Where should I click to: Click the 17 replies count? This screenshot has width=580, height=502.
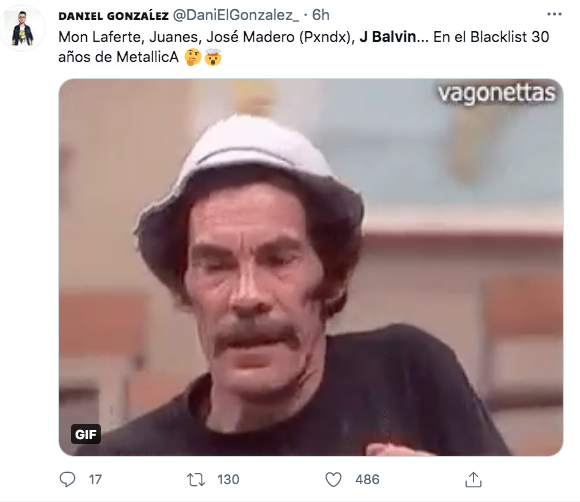pyautogui.click(x=95, y=480)
